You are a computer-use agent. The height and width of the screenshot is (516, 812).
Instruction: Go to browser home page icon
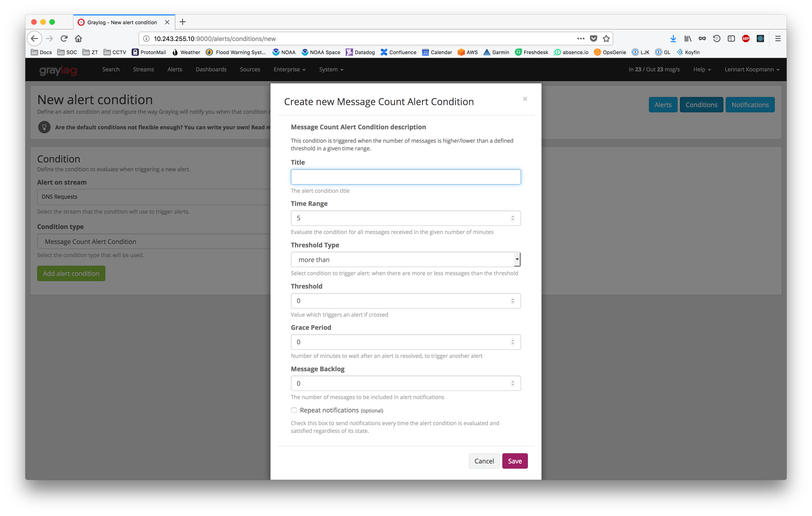(x=79, y=39)
